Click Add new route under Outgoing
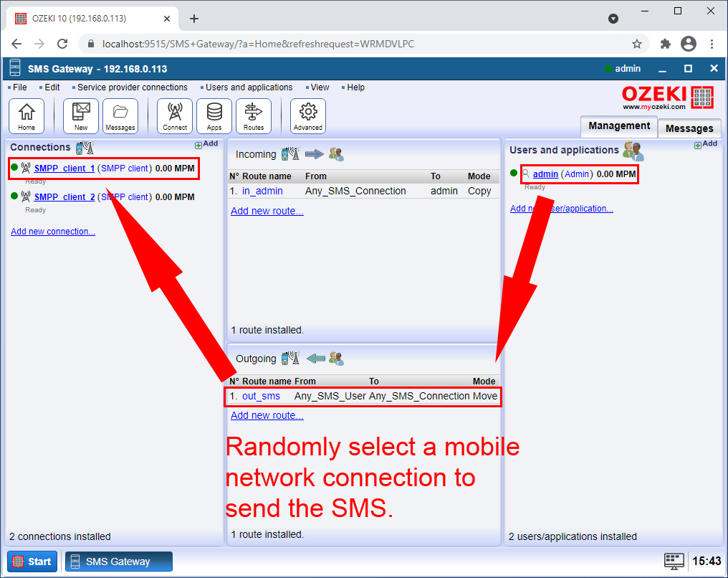Image resolution: width=728 pixels, height=578 pixels. pyautogui.click(x=267, y=415)
